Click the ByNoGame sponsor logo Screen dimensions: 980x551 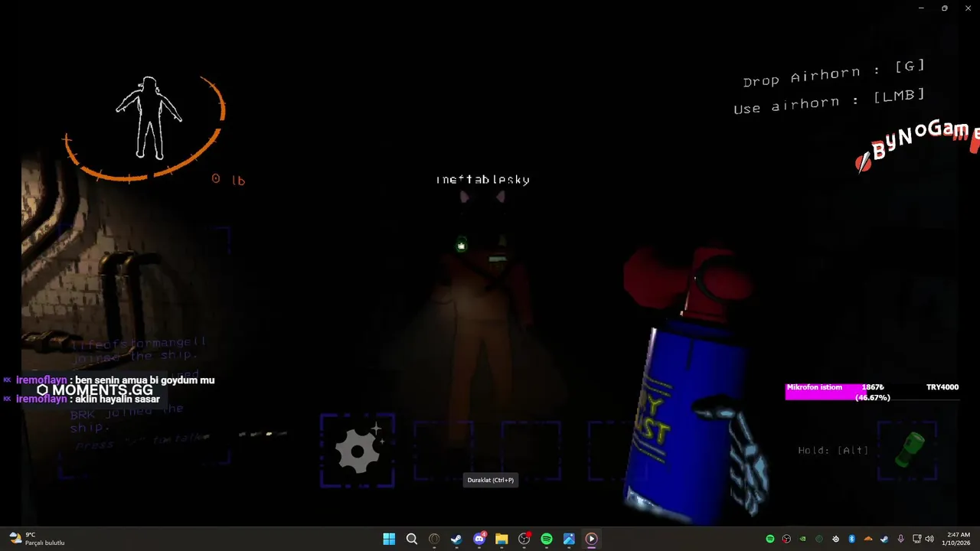point(918,144)
